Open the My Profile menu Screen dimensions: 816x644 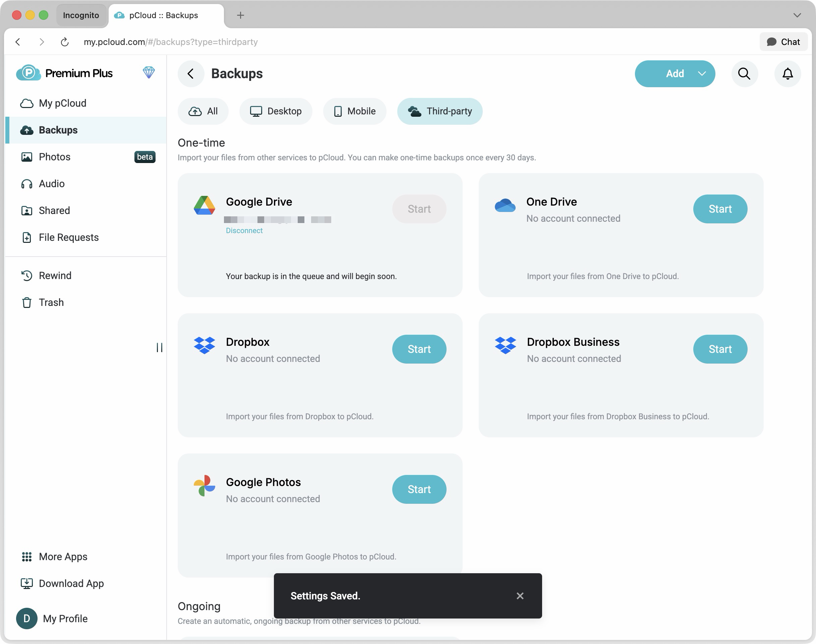pos(65,619)
